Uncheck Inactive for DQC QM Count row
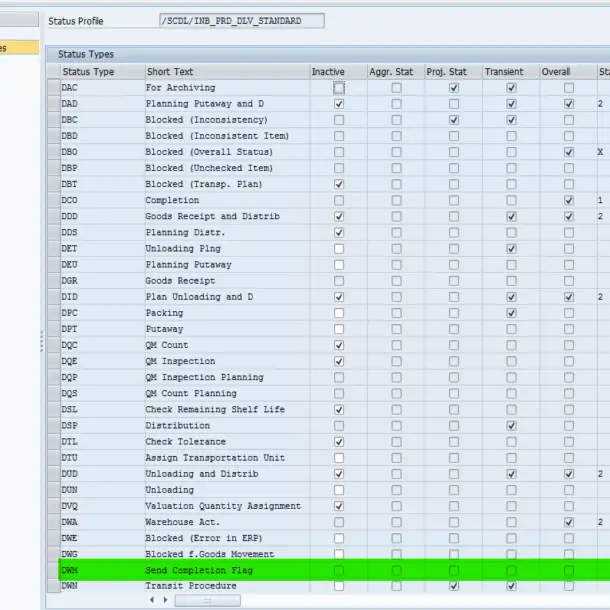The width and height of the screenshot is (610, 610). tap(339, 345)
